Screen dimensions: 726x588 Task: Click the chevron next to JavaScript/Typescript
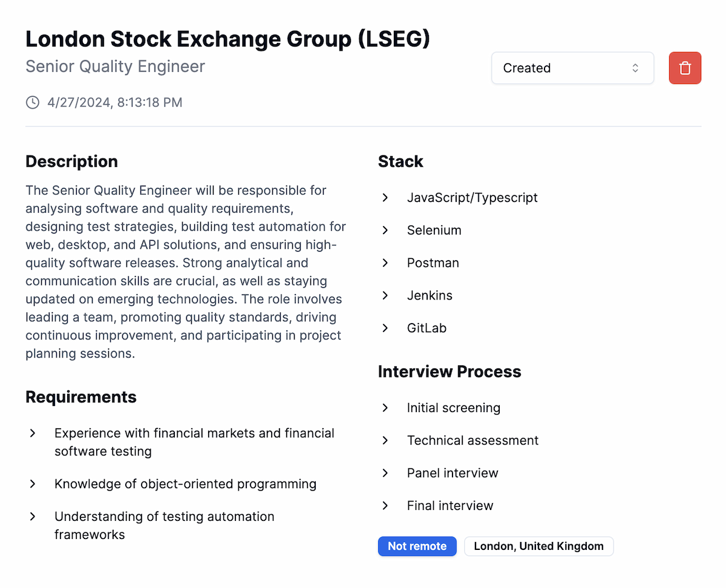385,198
